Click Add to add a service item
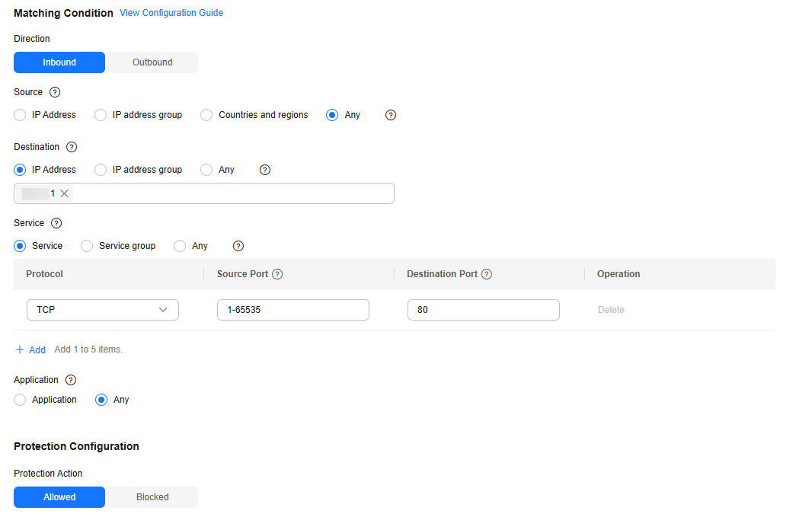Image resolution: width=812 pixels, height=517 pixels. (30, 349)
